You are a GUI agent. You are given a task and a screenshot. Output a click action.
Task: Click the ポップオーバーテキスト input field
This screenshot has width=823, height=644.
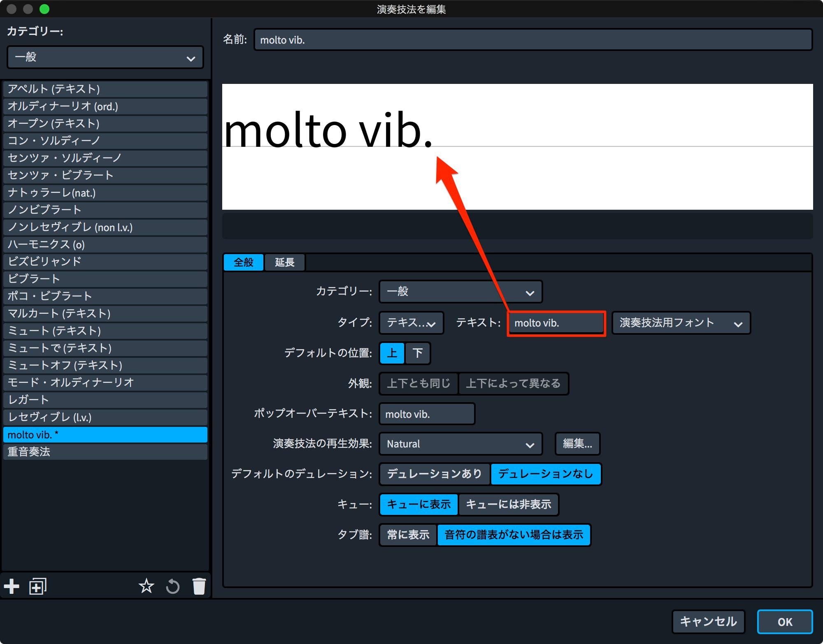pos(427,414)
